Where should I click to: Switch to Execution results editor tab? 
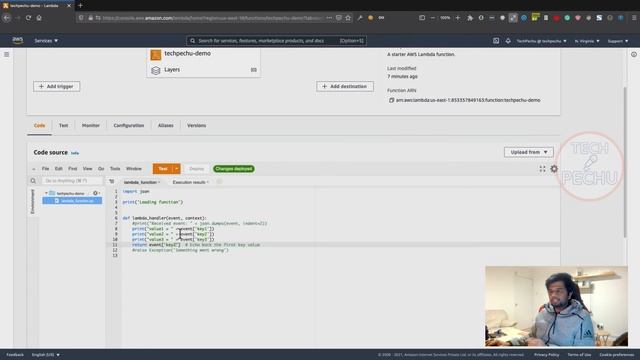pyautogui.click(x=189, y=182)
